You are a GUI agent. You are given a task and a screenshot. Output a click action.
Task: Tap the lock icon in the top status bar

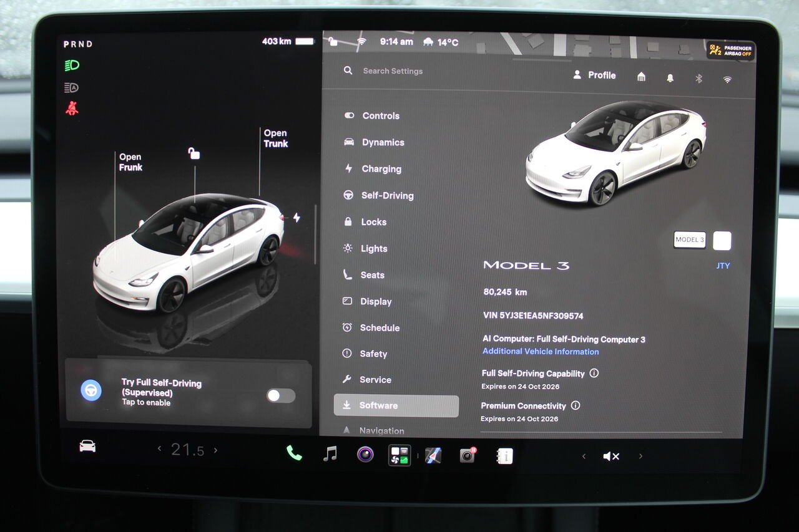(333, 41)
